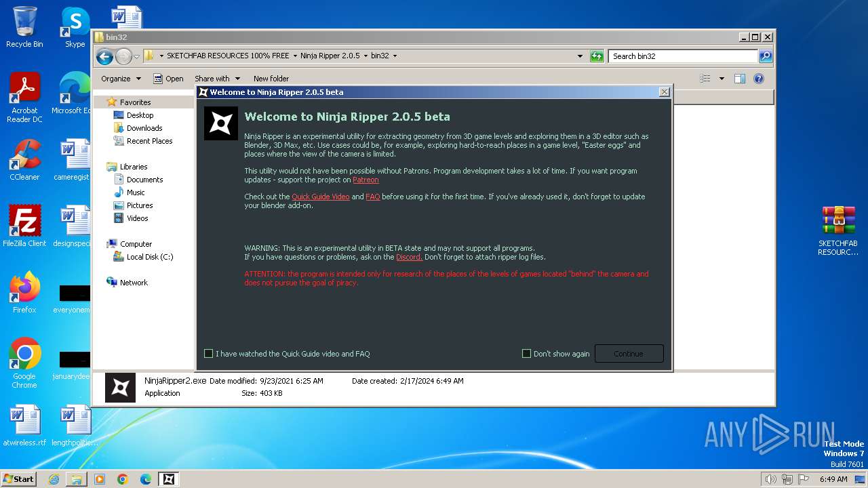Select Computer in the navigation pane

[x=136, y=244]
